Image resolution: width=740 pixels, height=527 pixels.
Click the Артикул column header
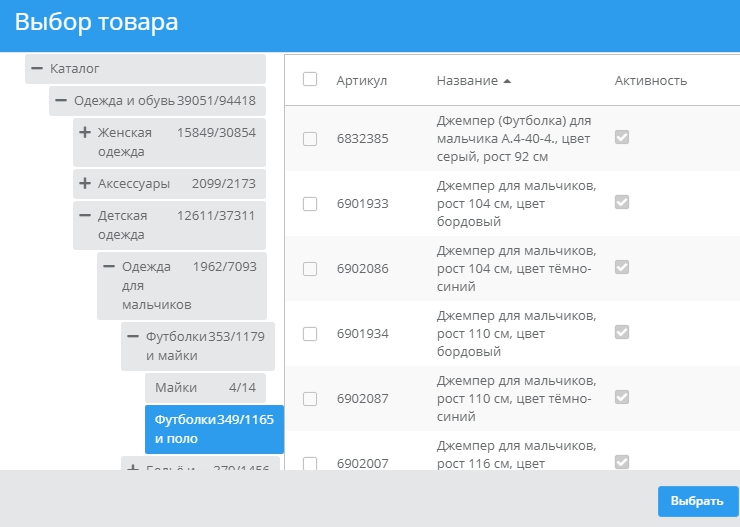point(361,80)
